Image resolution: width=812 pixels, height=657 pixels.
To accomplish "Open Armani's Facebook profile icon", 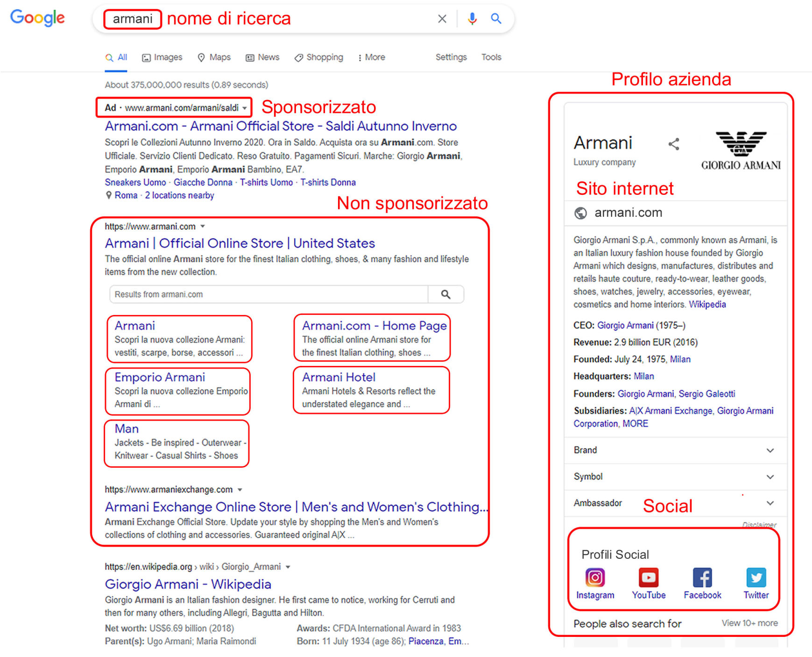I will tap(702, 578).
